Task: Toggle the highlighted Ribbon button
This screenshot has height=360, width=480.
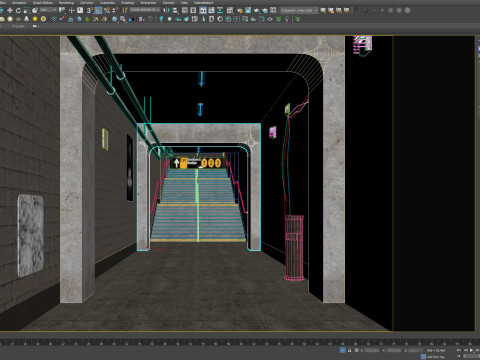Action: coord(203,10)
